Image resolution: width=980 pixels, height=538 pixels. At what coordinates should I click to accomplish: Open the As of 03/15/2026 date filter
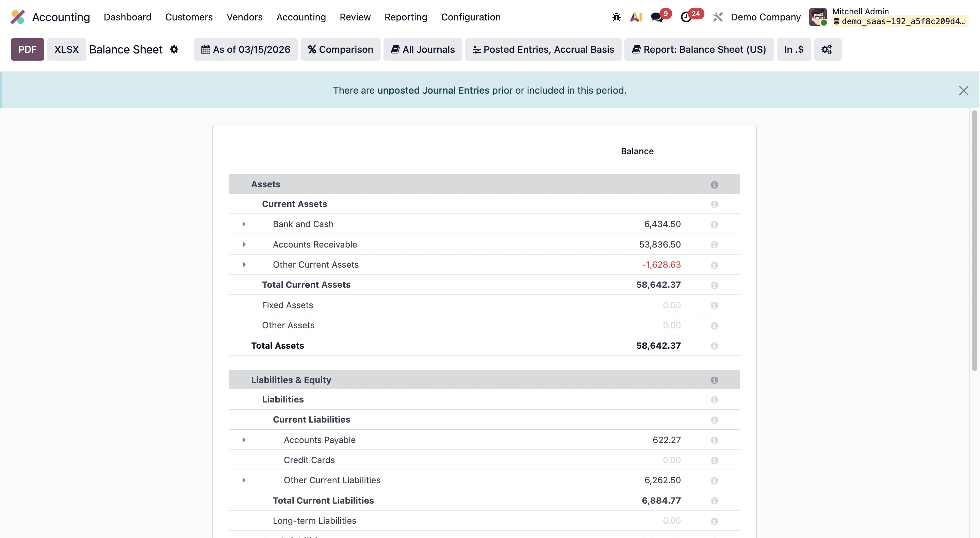click(246, 49)
